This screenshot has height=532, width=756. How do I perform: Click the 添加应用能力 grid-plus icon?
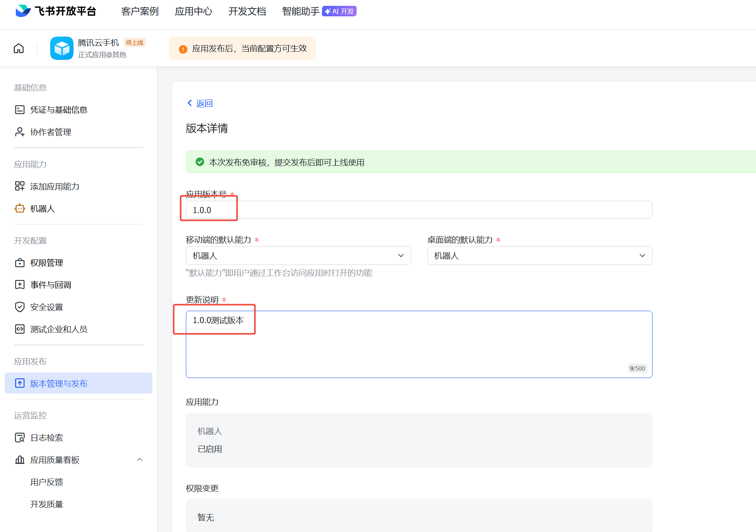pyautogui.click(x=19, y=186)
